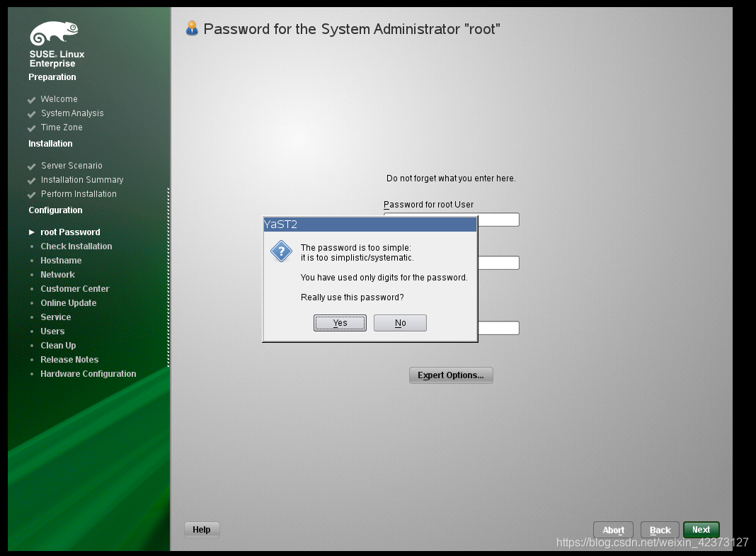Select Installation Summary step
This screenshot has height=556, width=756.
click(82, 180)
